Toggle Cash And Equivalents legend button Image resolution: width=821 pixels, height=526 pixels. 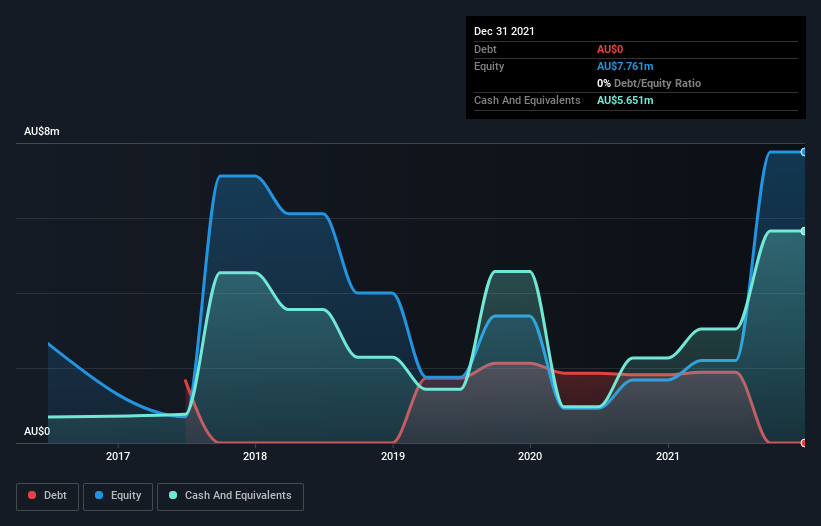tap(230, 496)
